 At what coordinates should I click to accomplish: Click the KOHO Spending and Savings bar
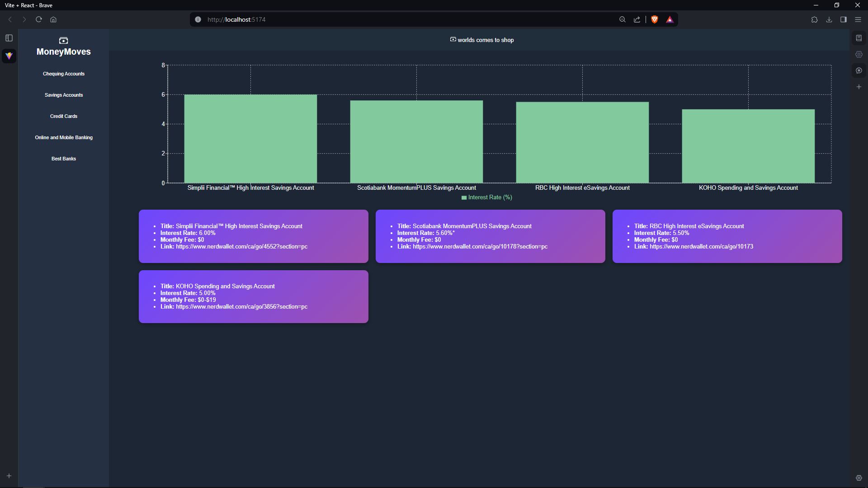[x=748, y=146]
